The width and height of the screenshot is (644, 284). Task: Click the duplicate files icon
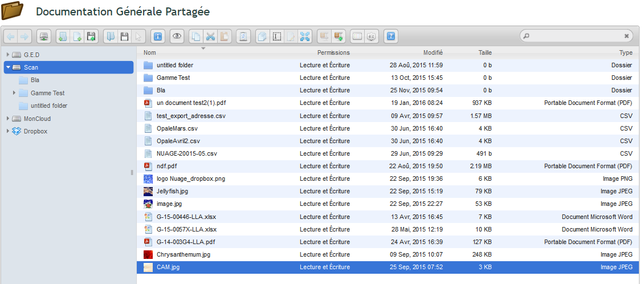[263, 36]
